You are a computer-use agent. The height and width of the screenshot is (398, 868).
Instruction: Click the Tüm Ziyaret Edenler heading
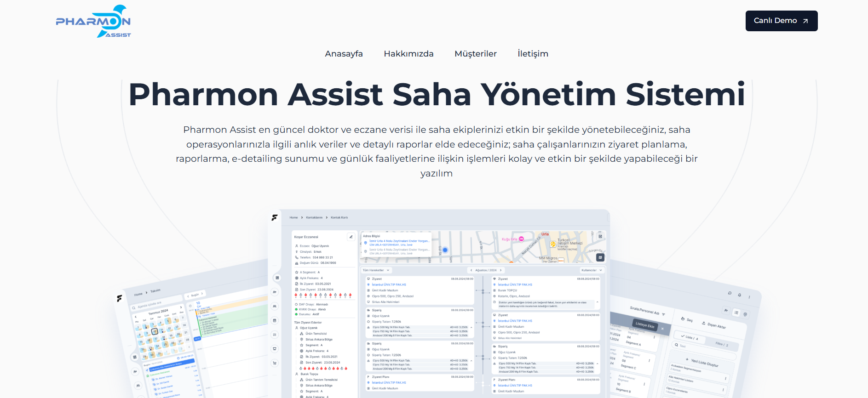coord(308,322)
